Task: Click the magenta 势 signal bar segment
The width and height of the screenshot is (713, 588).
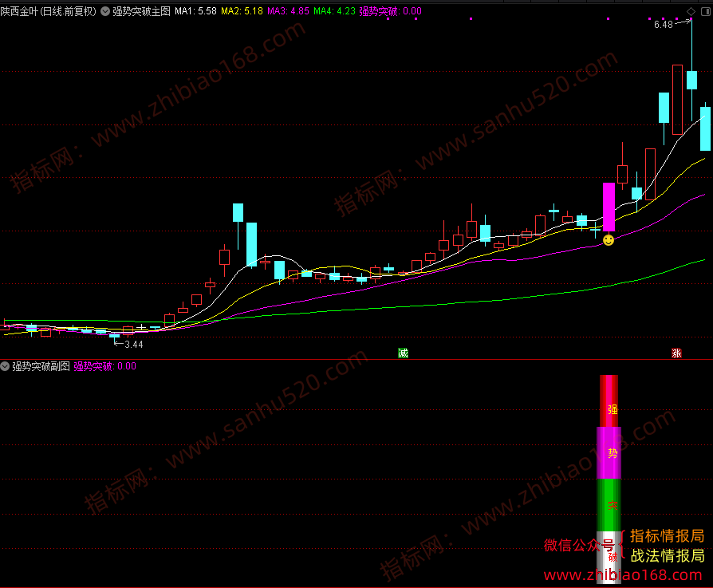Action: [x=609, y=453]
